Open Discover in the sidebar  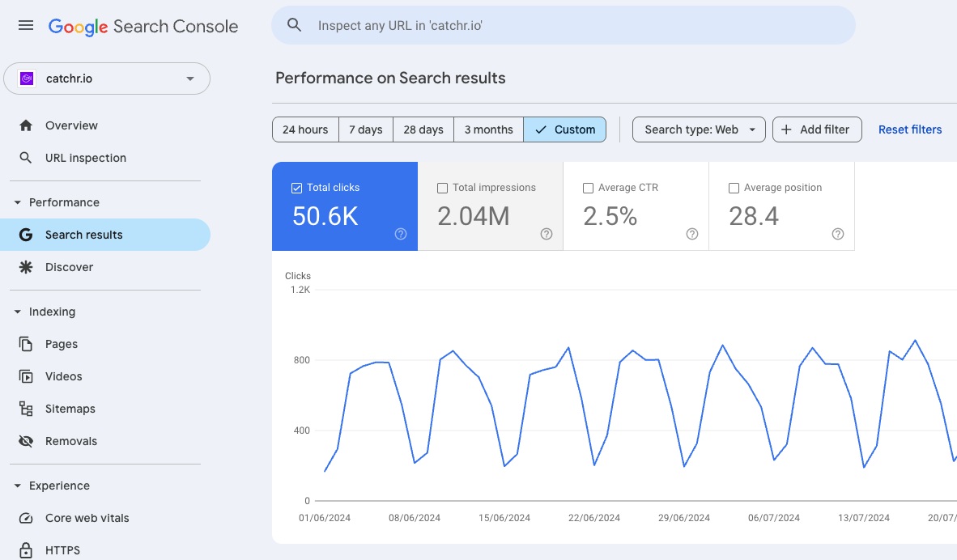[105, 267]
